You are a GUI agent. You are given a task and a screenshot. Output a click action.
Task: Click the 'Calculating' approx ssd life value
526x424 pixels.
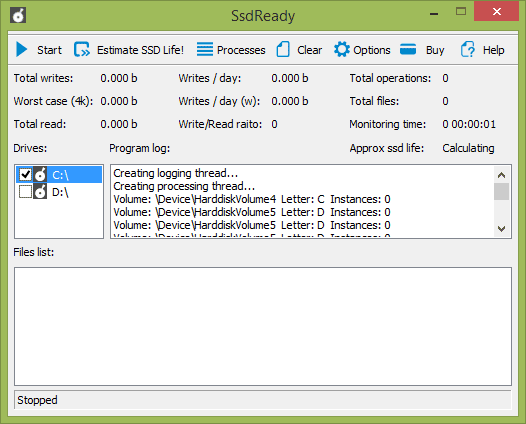(468, 148)
